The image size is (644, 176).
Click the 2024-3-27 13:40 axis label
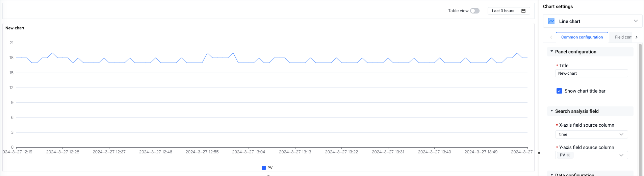coord(435,152)
